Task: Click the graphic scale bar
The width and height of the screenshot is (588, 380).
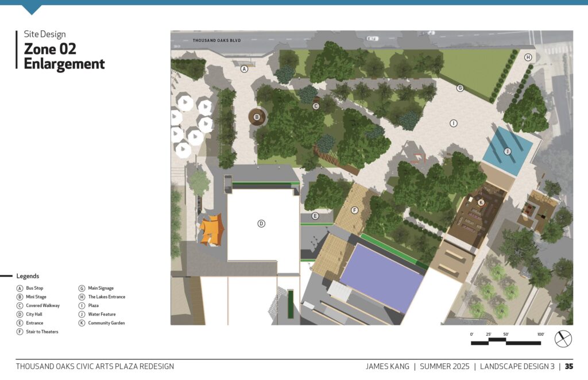Action: (505, 343)
